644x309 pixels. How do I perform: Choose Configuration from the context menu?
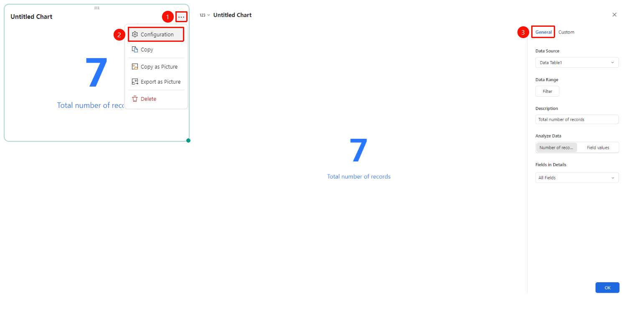pyautogui.click(x=156, y=34)
